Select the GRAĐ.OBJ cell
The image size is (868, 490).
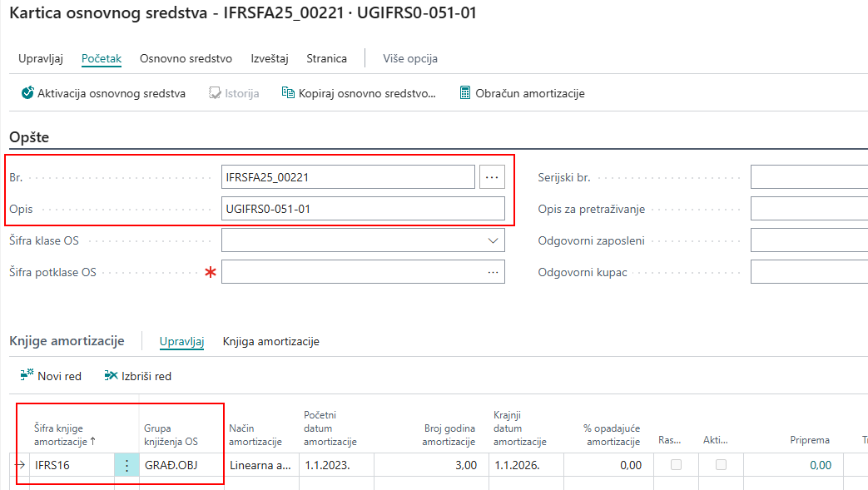coord(182,465)
